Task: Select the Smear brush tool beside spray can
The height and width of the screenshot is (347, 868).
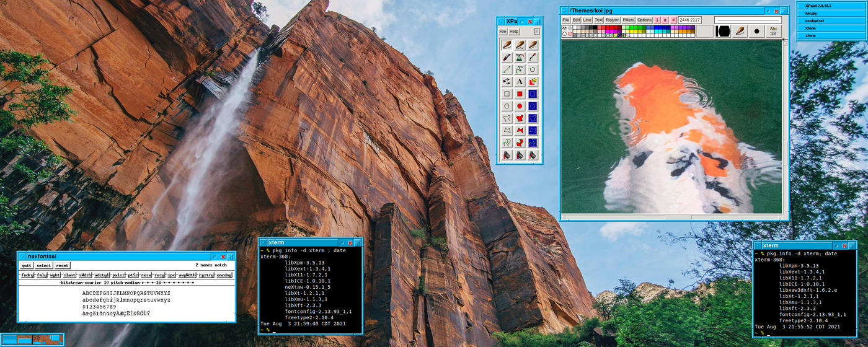Action: click(x=533, y=57)
